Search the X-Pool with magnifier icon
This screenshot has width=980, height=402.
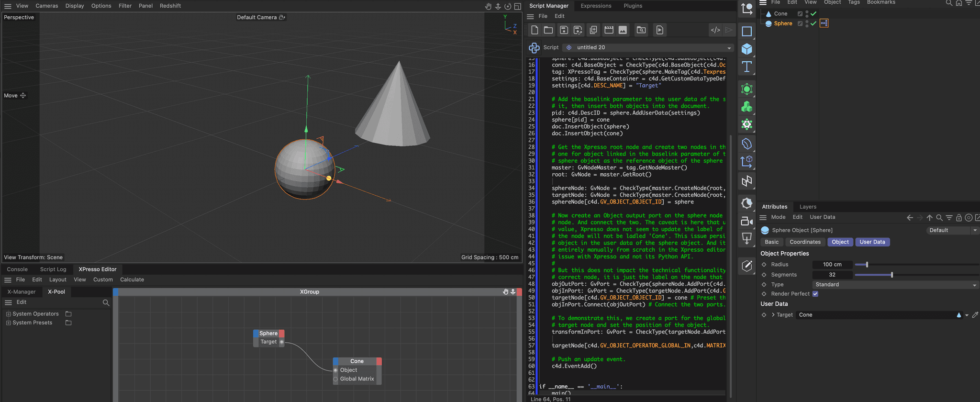106,302
